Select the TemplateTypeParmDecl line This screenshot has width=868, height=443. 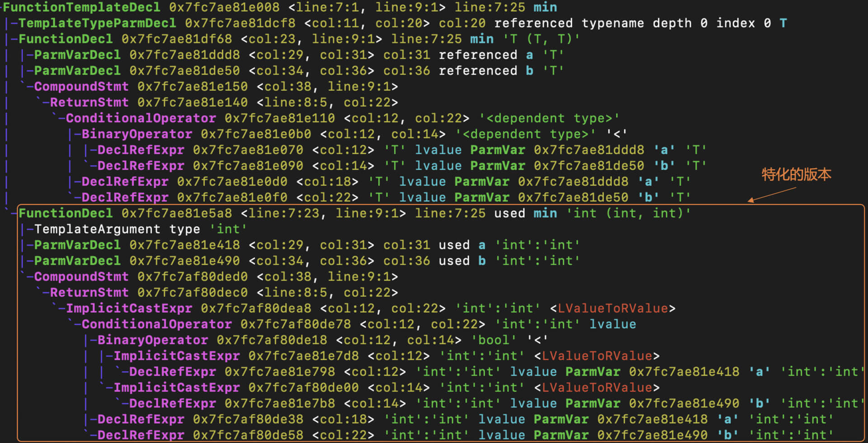click(97, 23)
